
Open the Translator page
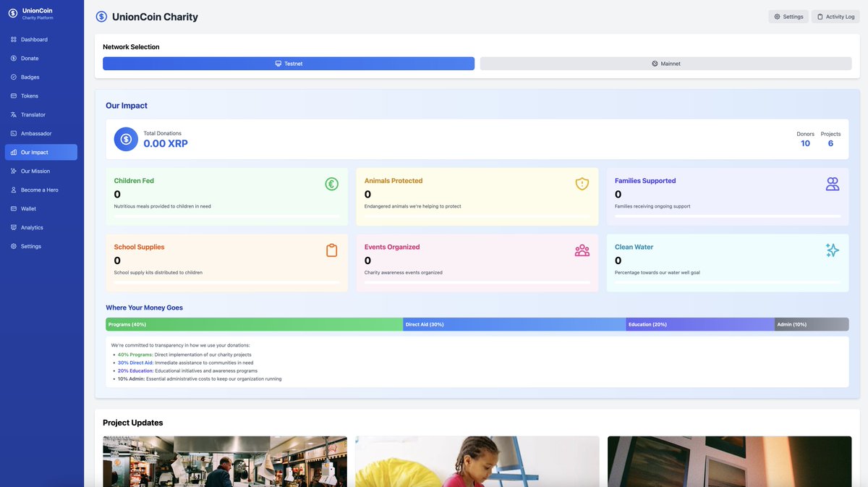coord(41,115)
